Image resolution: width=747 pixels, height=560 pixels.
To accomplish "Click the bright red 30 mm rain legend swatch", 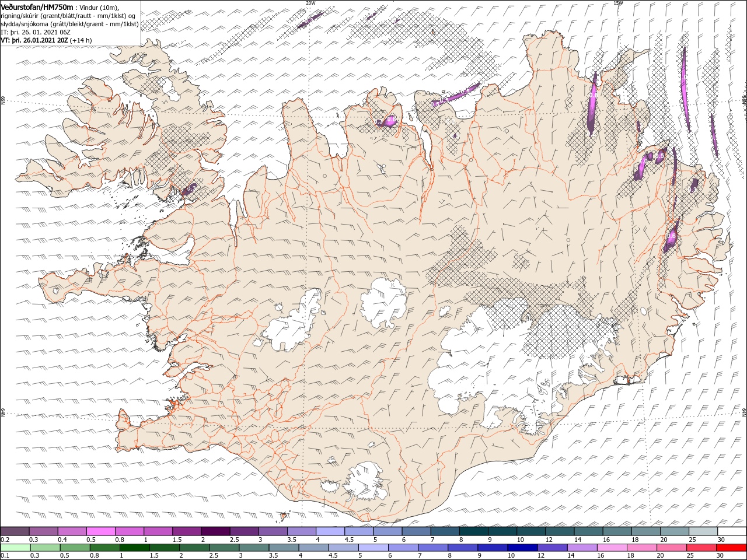I will coord(732,548).
